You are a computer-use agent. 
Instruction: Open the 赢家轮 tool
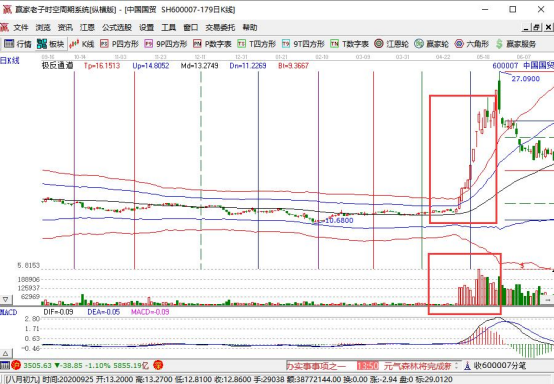[431, 44]
